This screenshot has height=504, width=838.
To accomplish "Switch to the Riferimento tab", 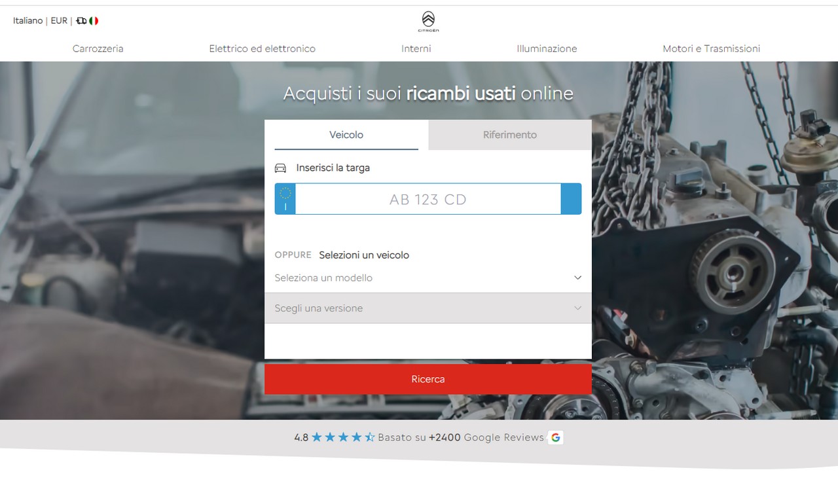I will point(509,135).
